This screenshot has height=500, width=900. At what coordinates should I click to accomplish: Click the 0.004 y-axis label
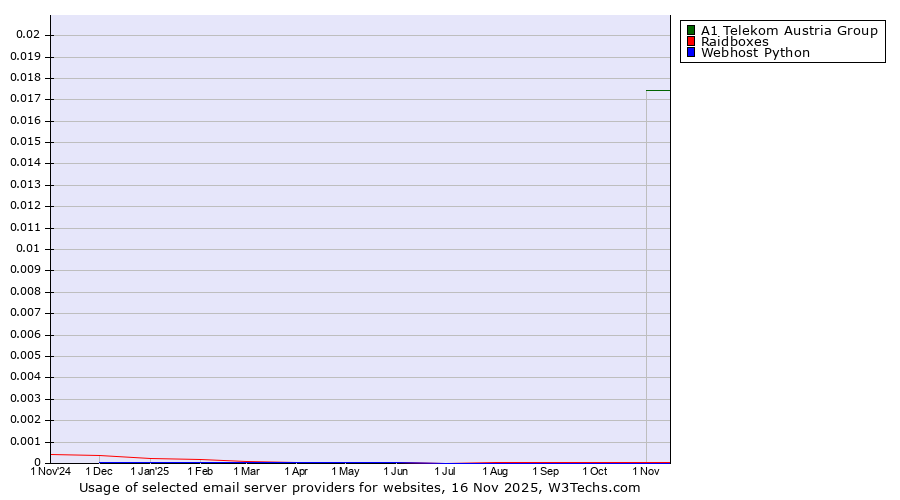pos(26,377)
